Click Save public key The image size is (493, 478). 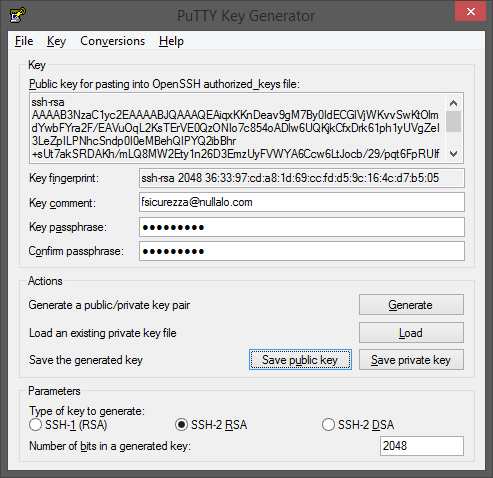click(300, 360)
